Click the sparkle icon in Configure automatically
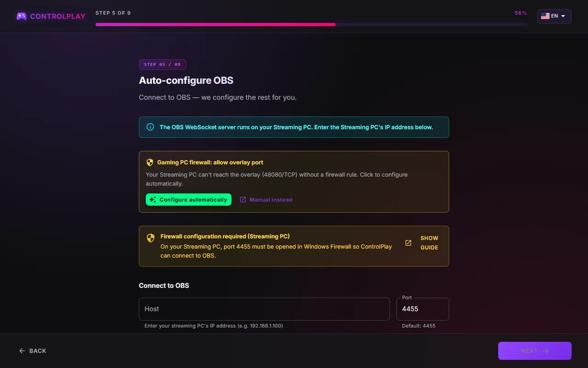This screenshot has height=368, width=588. pyautogui.click(x=153, y=200)
